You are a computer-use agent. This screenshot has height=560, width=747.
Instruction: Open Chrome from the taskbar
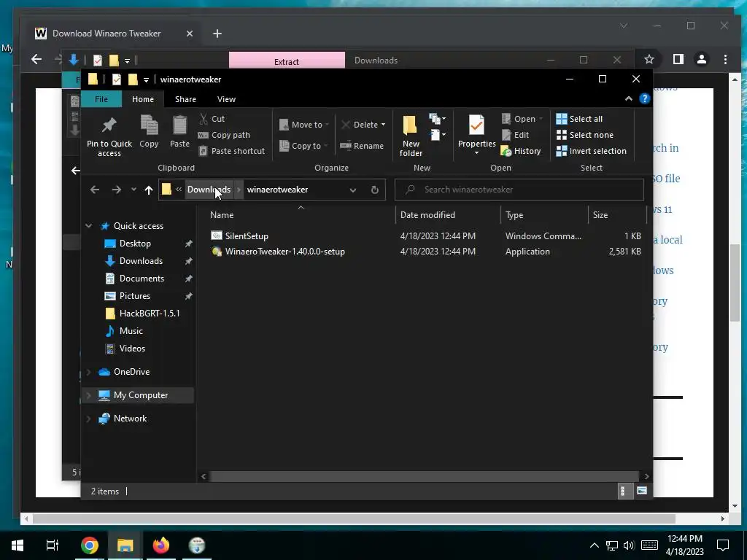89,545
